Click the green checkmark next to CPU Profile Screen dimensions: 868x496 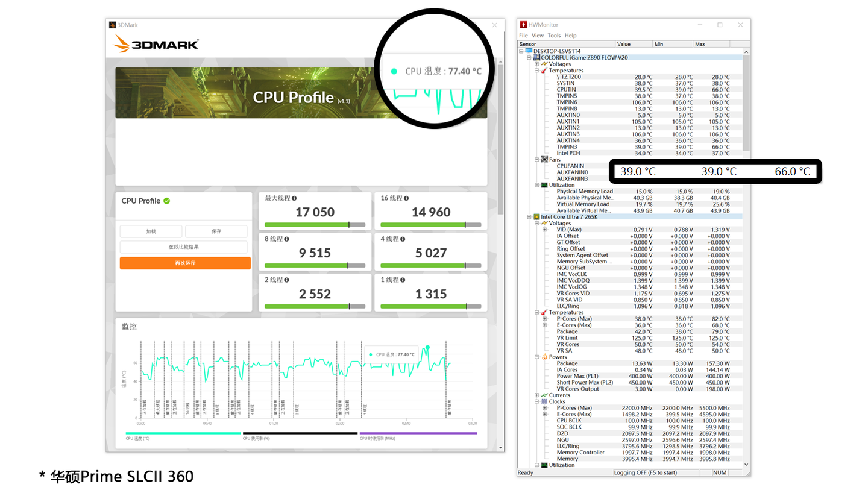pyautogui.click(x=167, y=201)
